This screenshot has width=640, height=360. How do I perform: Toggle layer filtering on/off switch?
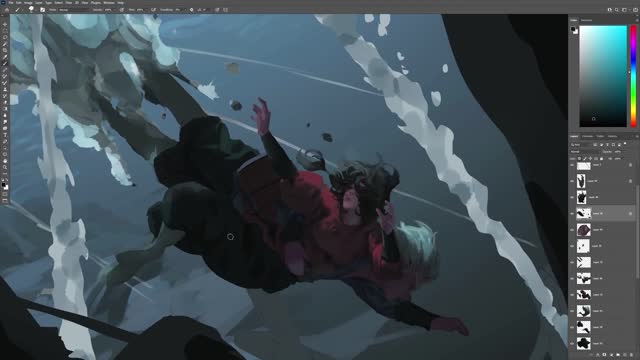click(625, 143)
